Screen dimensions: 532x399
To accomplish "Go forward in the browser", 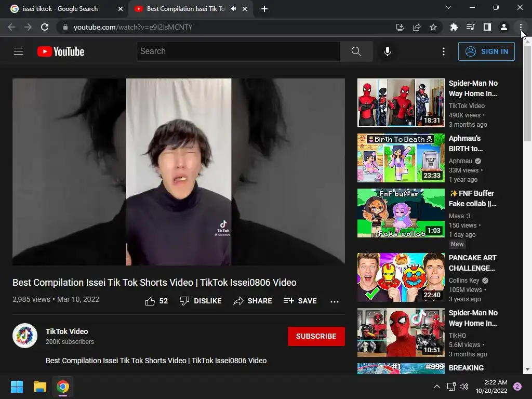I will pos(28,27).
